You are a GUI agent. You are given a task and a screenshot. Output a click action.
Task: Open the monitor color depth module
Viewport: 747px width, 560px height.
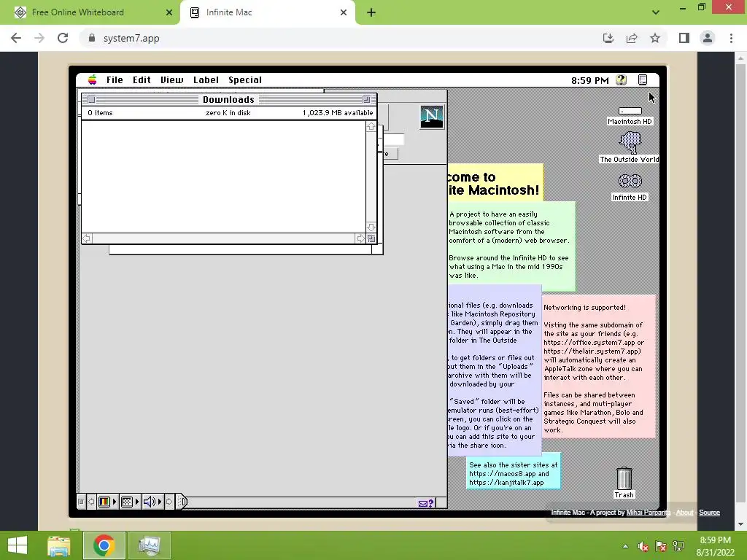pos(107,502)
